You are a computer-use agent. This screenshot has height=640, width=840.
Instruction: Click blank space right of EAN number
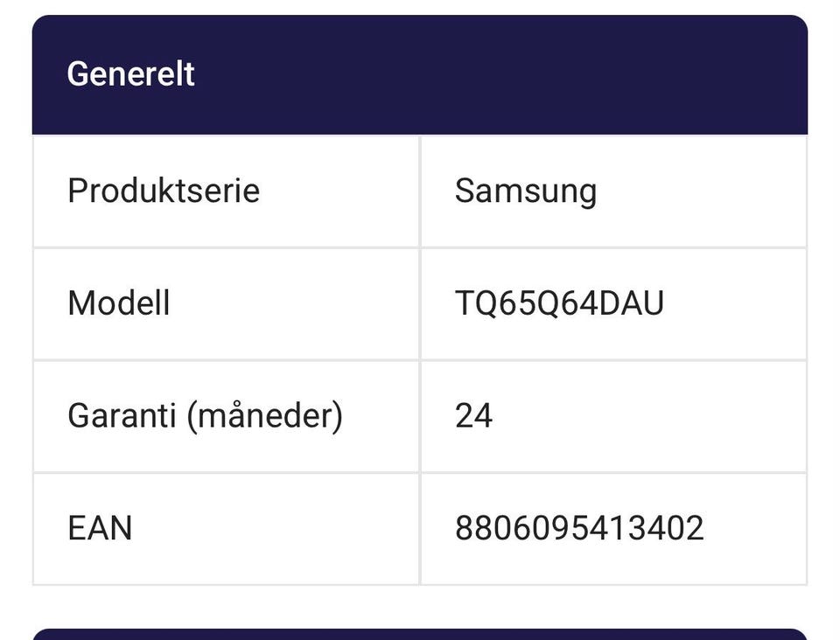coord(755,529)
